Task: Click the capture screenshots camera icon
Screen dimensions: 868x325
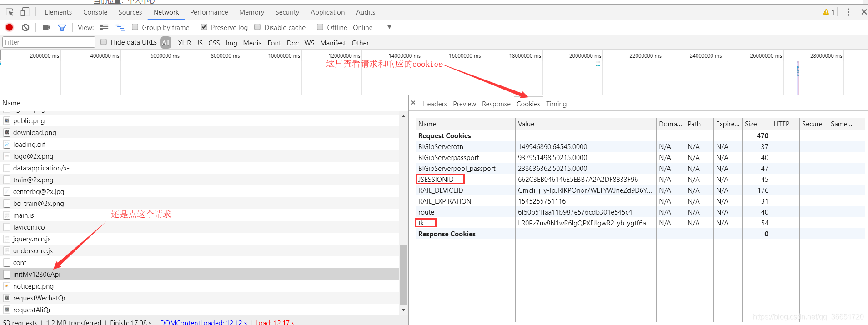Action: [x=46, y=27]
